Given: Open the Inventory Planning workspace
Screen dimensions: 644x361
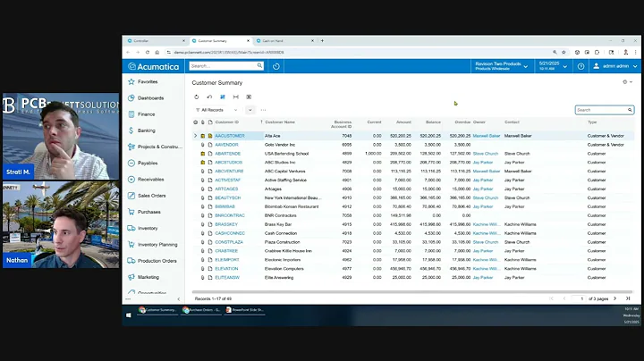Looking at the screenshot, I should coord(153,245).
